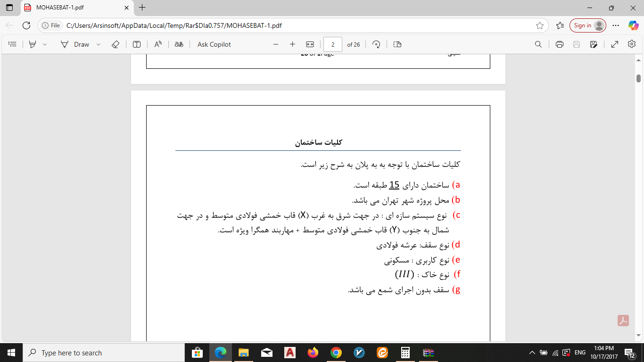Open the Favorites list icon
This screenshot has width=644, height=362.
(x=560, y=25)
